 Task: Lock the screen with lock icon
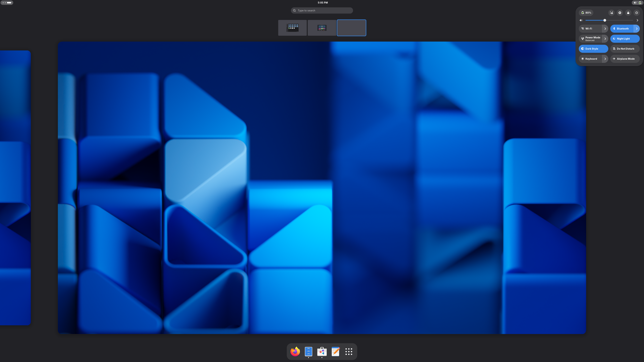coord(628,13)
